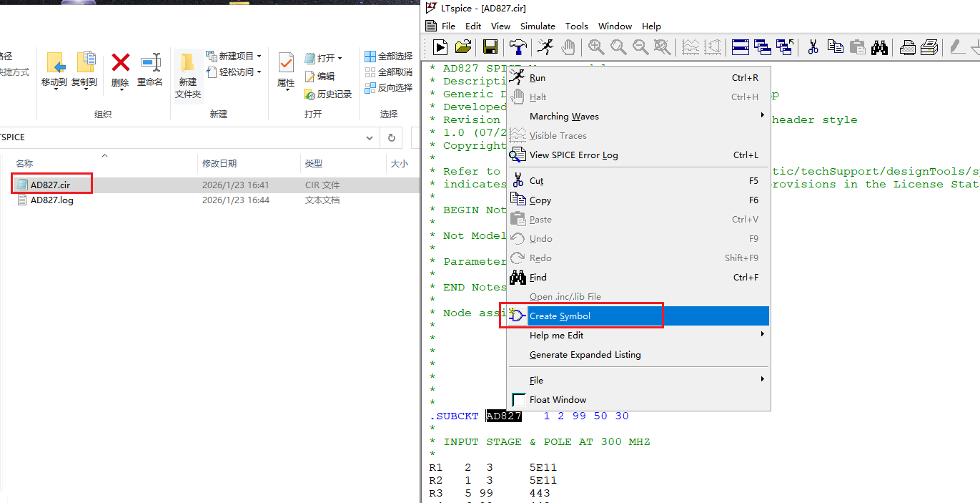Click the Zoom Out magnifier with minus

640,47
